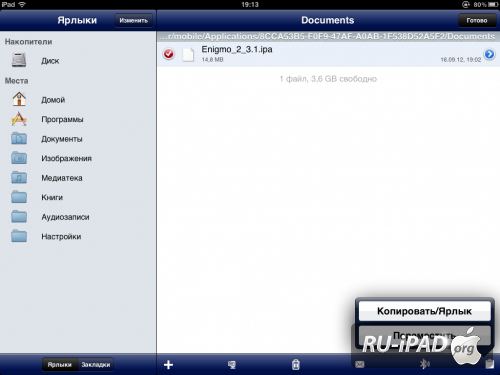Tap the Готово button
The image size is (500, 375).
click(x=477, y=20)
